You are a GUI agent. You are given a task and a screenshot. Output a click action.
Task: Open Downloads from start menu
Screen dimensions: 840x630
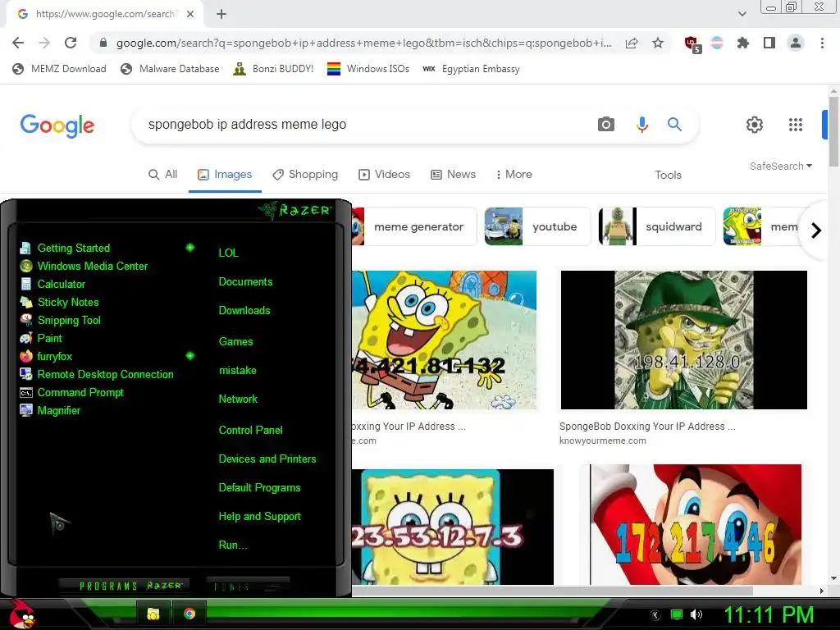pos(244,311)
